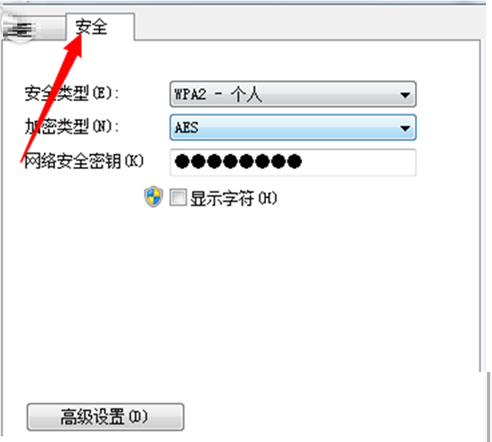
Task: Open the partially hidden tab left of 安全
Action: [x=33, y=29]
